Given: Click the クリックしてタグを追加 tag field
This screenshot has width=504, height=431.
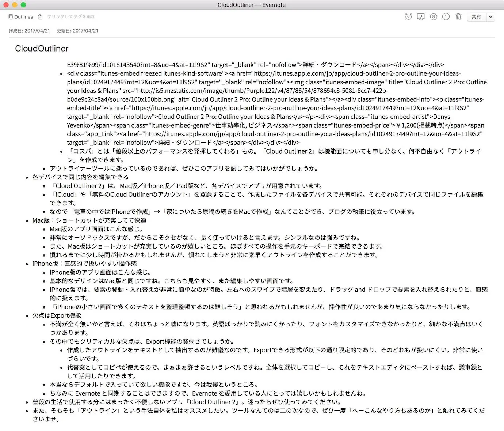Looking at the screenshot, I should 71,16.
